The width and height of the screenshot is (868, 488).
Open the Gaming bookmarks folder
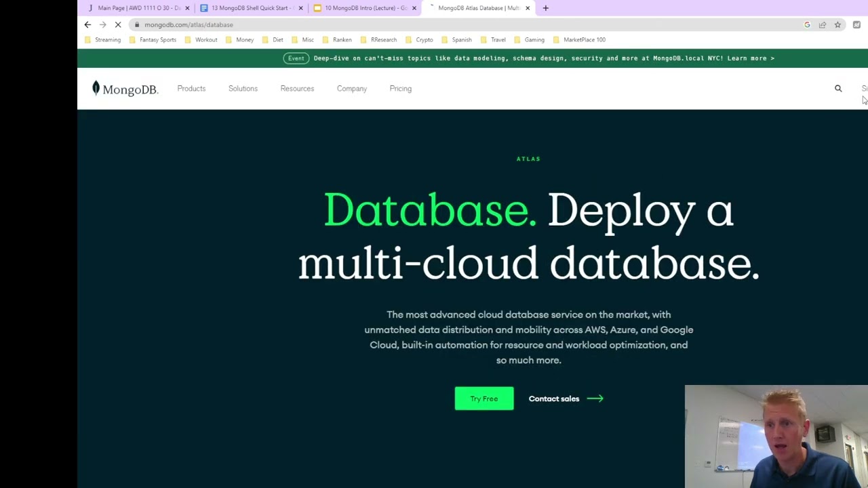point(529,39)
